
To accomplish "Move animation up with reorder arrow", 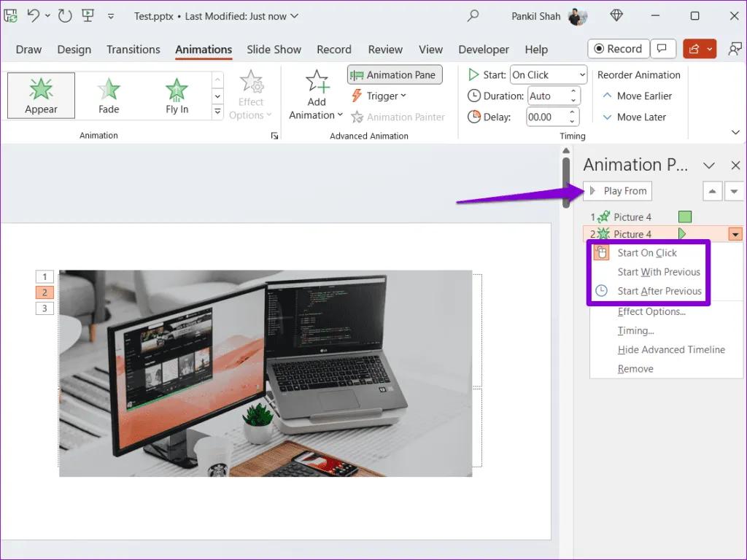I will point(713,191).
